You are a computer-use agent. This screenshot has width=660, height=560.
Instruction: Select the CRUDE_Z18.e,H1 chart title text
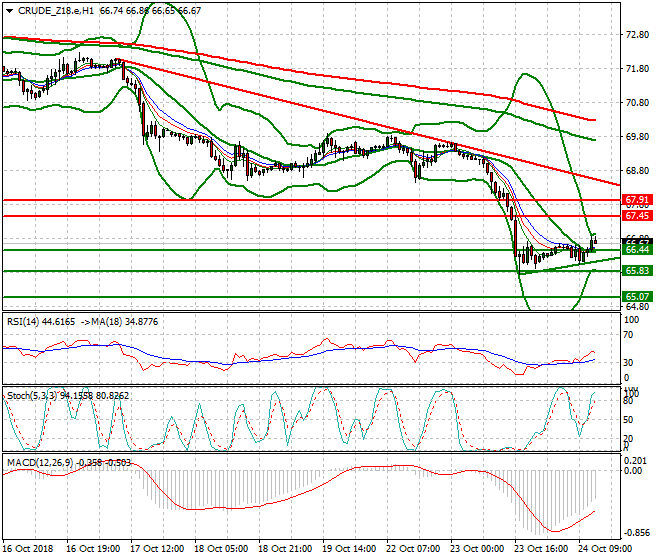pyautogui.click(x=56, y=11)
